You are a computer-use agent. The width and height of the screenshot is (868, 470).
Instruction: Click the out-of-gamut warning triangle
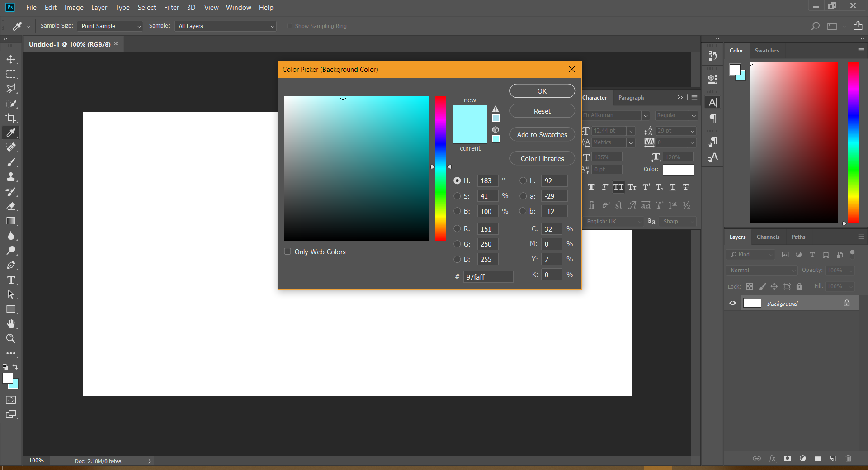[x=495, y=109]
